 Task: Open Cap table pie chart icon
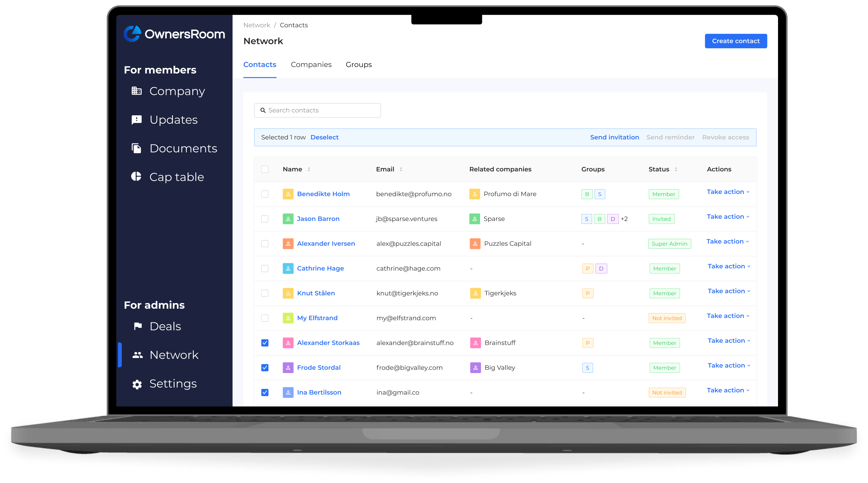pos(136,176)
